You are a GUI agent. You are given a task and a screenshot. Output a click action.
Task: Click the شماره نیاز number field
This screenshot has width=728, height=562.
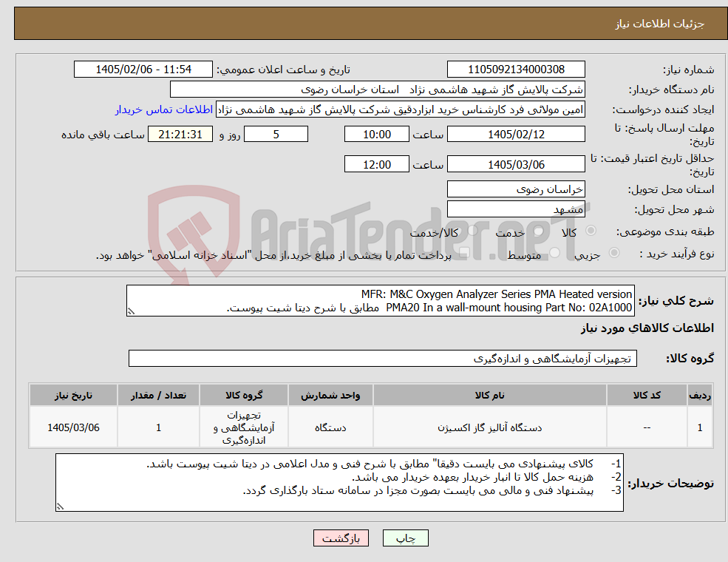[x=516, y=70]
